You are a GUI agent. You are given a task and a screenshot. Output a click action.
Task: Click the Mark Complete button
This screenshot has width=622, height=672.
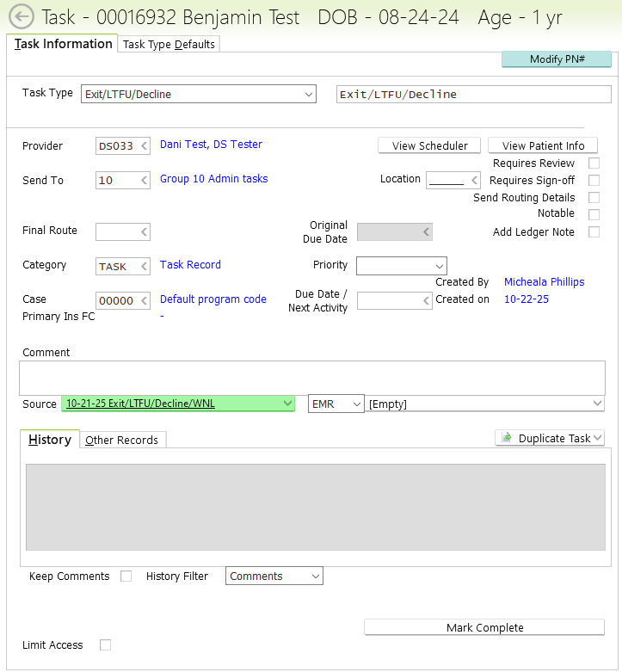[484, 628]
